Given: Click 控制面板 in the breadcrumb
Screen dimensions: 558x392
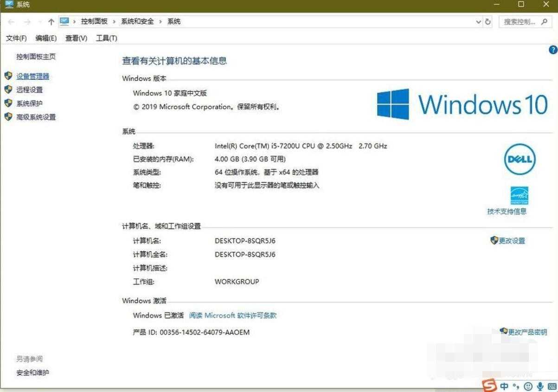Looking at the screenshot, I should coord(94,21).
